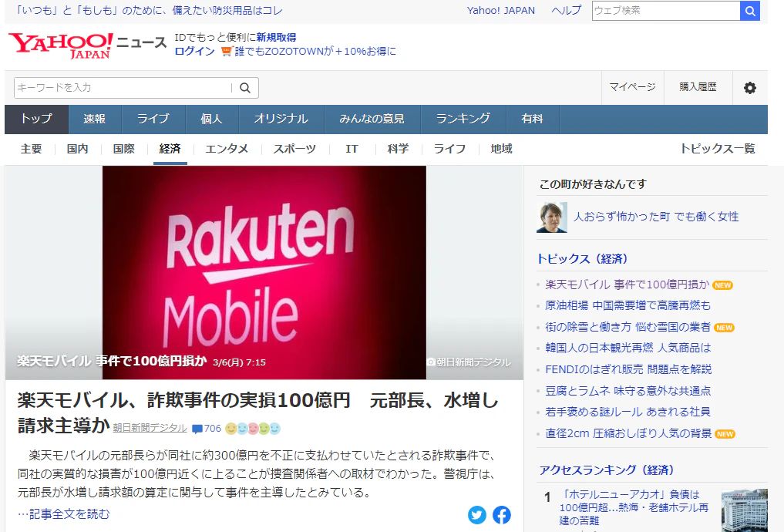This screenshot has height=532, width=784.
Task: Open 購入履歴 purchase history
Action: (698, 87)
